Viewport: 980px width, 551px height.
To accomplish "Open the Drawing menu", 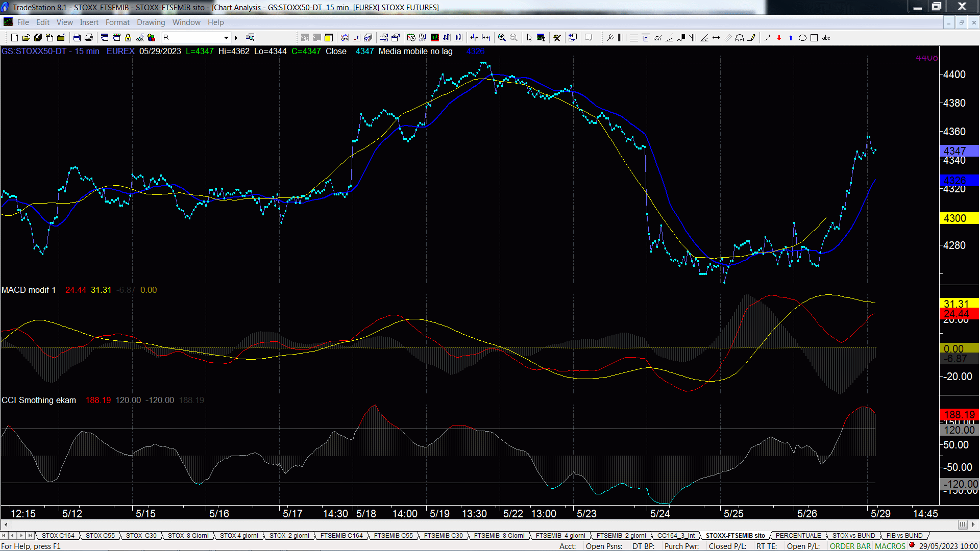I will click(x=151, y=22).
